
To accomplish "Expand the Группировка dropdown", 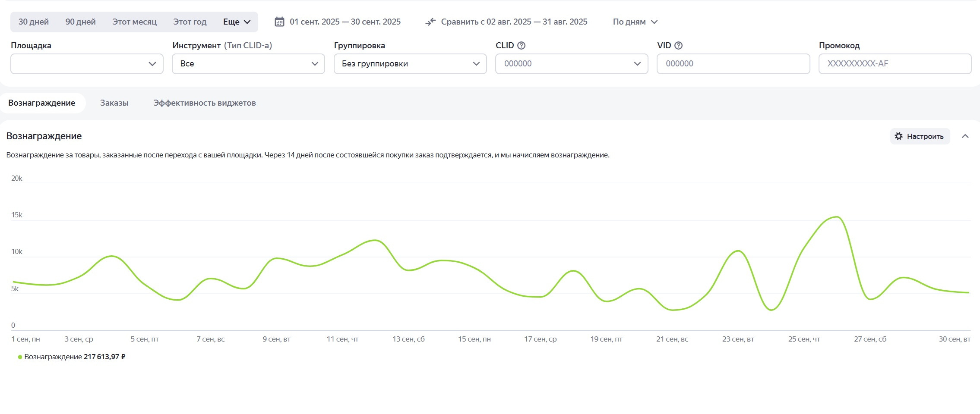I will pyautogui.click(x=410, y=64).
